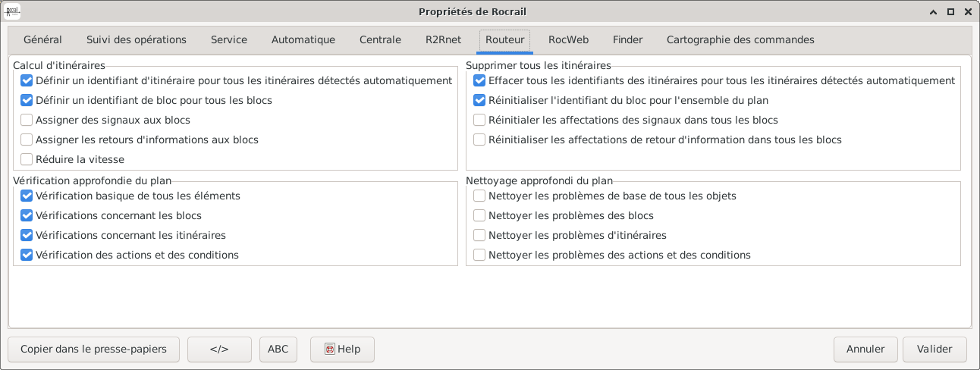Viewport: 980px width, 370px height.
Task: Enable Nettoyer les problèmes des blocs
Action: tap(479, 215)
